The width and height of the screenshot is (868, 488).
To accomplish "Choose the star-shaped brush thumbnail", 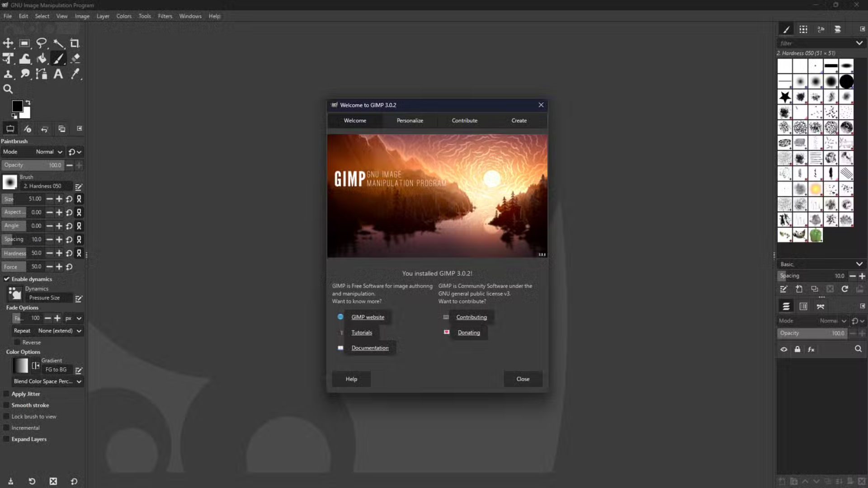I will 785,97.
